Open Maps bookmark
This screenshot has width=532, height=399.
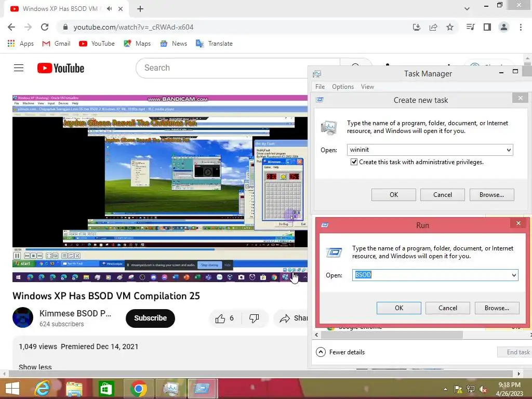[x=137, y=44]
